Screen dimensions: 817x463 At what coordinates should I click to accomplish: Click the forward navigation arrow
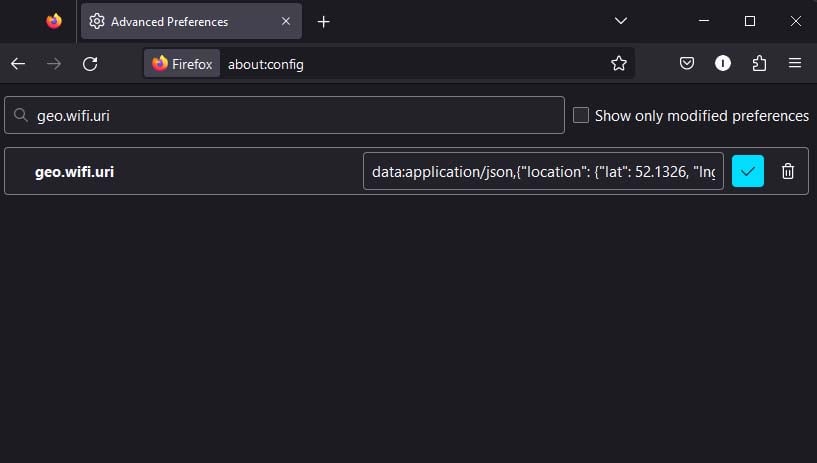point(54,64)
